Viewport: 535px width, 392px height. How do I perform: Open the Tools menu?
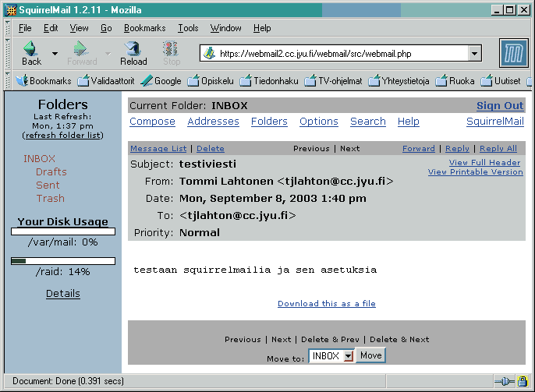click(188, 28)
